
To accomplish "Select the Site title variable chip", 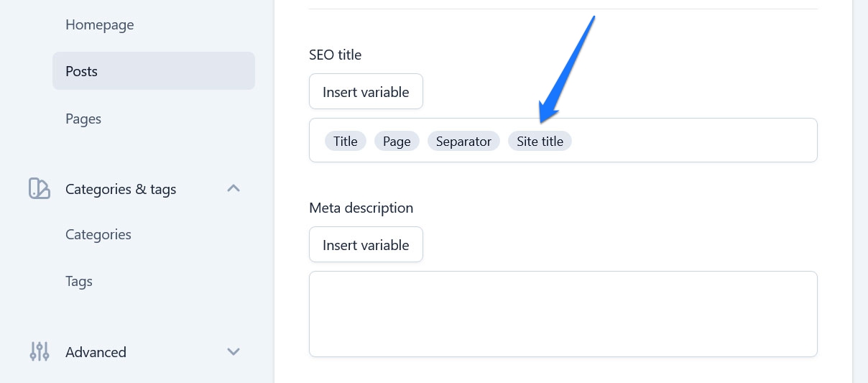I will click(540, 142).
